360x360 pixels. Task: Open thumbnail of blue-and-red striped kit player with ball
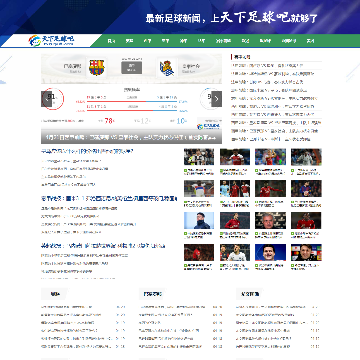(x=306, y=189)
